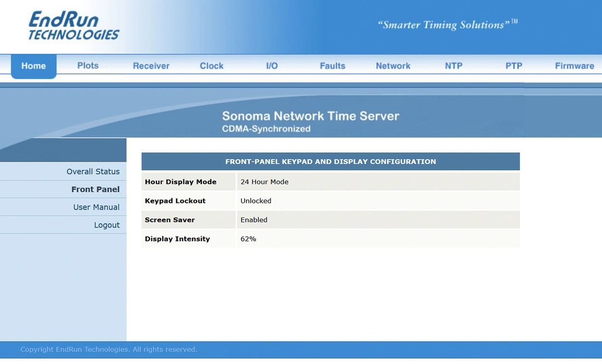The image size is (602, 364).
Task: Switch to the Plots tab
Action: click(x=88, y=66)
